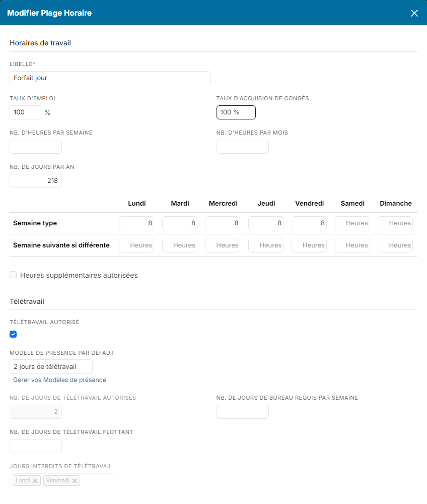The width and height of the screenshot is (427, 504).
Task: Click Semaine suivante Dimanche hours field
Action: (x=395, y=245)
